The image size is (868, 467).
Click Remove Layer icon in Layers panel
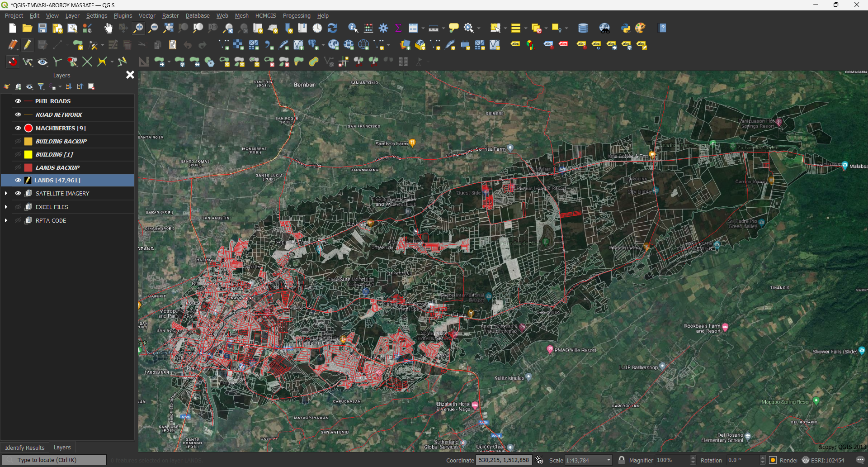click(x=91, y=86)
